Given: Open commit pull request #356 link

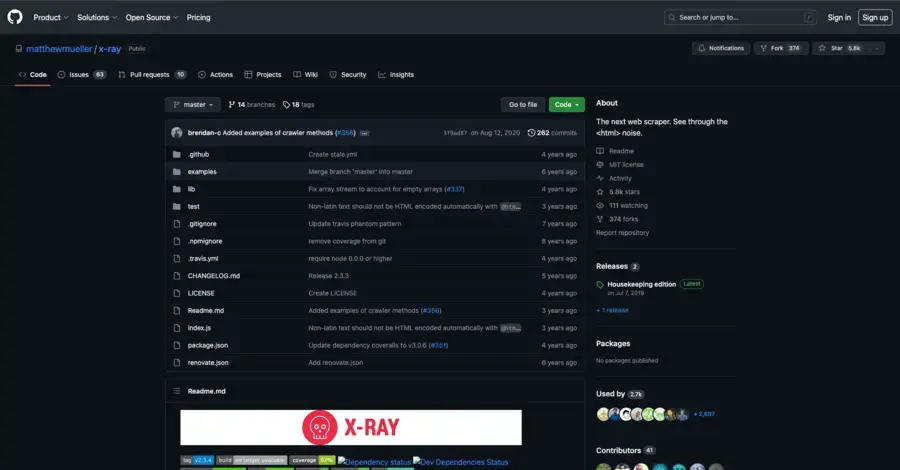Looking at the screenshot, I should 346,133.
